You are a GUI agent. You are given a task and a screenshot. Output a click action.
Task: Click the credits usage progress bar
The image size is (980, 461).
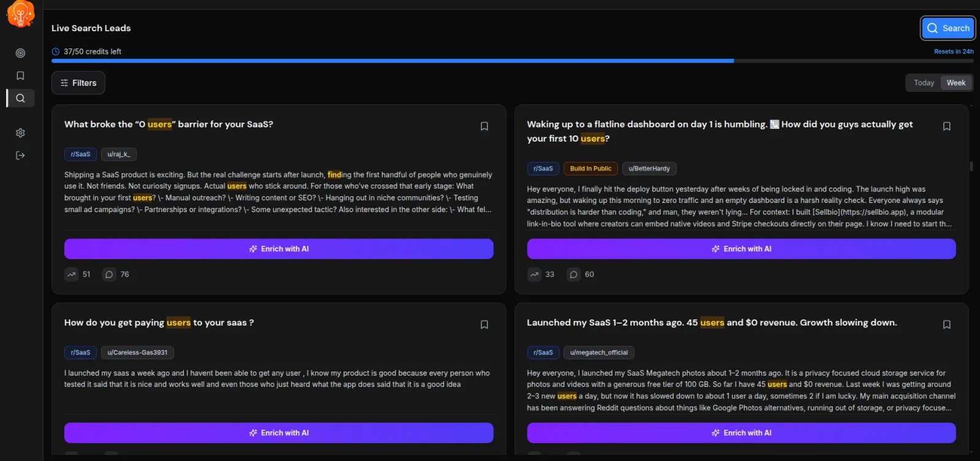point(513,61)
